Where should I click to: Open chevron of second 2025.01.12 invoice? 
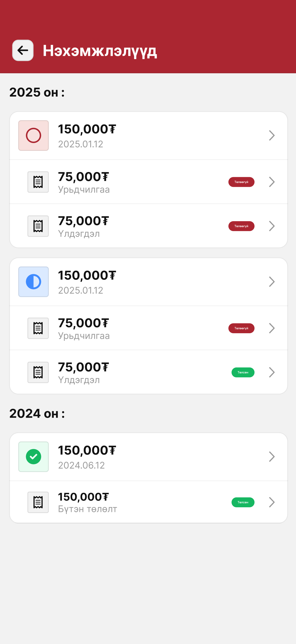[272, 282]
